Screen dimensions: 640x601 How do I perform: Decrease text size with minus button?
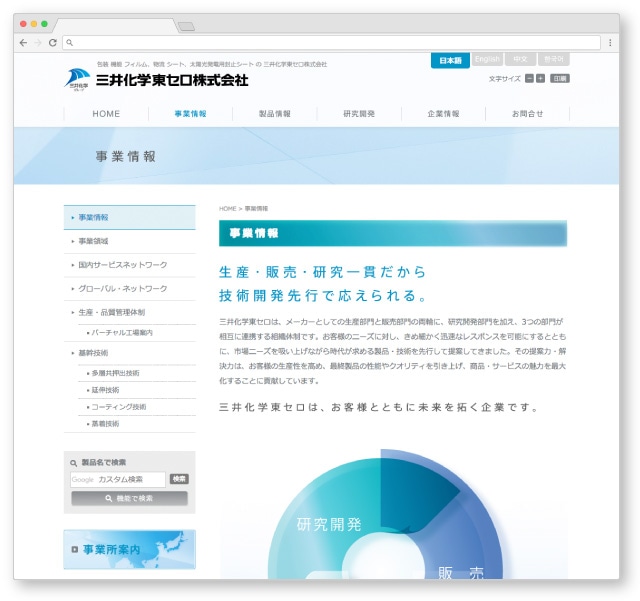(529, 78)
